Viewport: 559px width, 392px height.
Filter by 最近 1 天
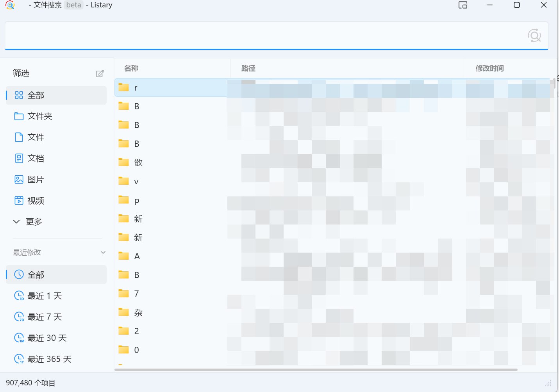[44, 296]
